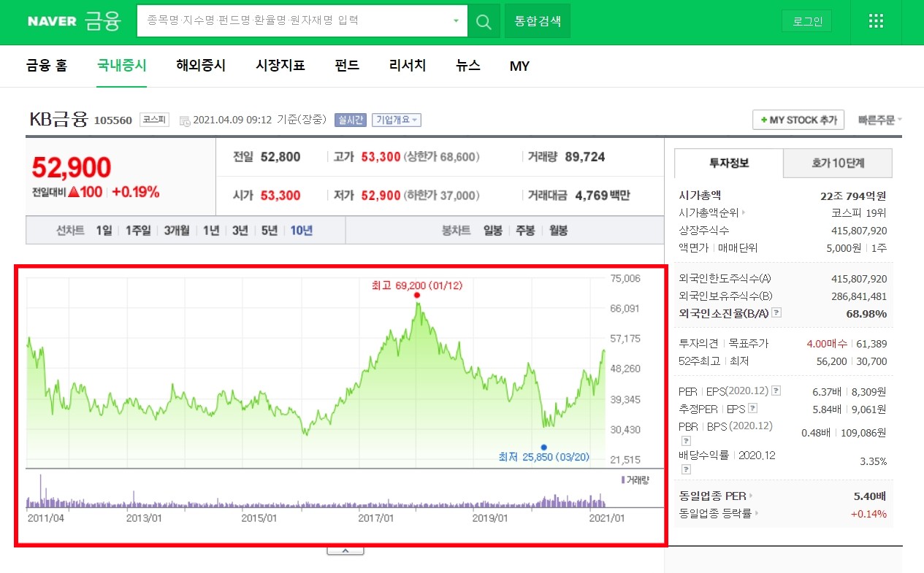This screenshot has width=924, height=573.
Task: Click the current price 52,900
Action: click(x=72, y=167)
